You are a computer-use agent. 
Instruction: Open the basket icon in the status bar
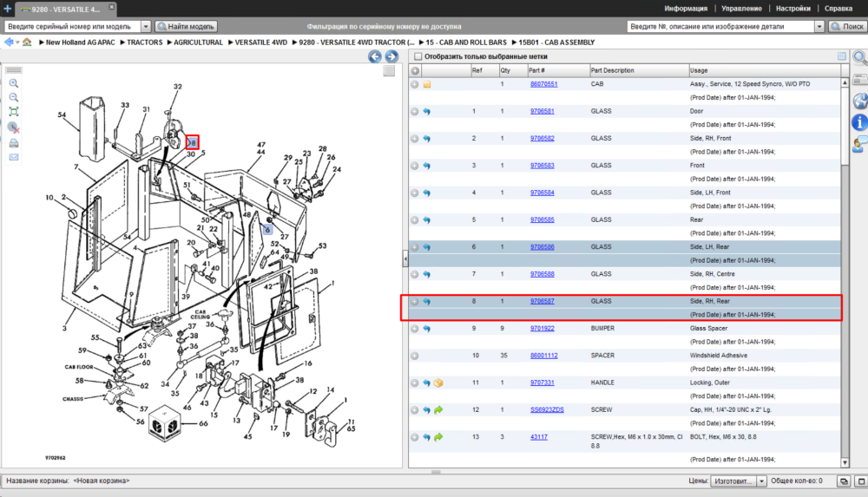844,481
